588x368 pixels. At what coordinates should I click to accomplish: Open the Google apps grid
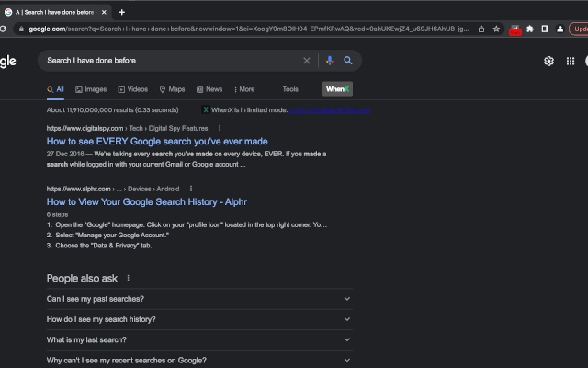point(571,61)
